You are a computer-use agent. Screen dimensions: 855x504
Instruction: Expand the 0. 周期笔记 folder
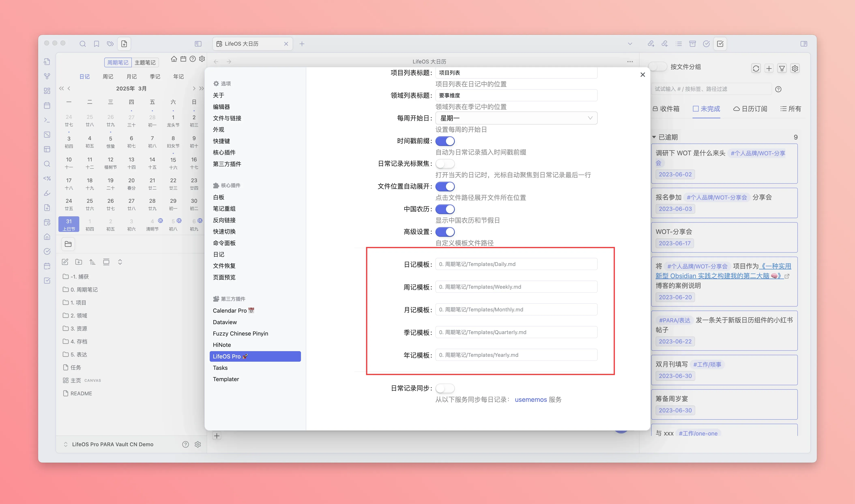pos(84,289)
